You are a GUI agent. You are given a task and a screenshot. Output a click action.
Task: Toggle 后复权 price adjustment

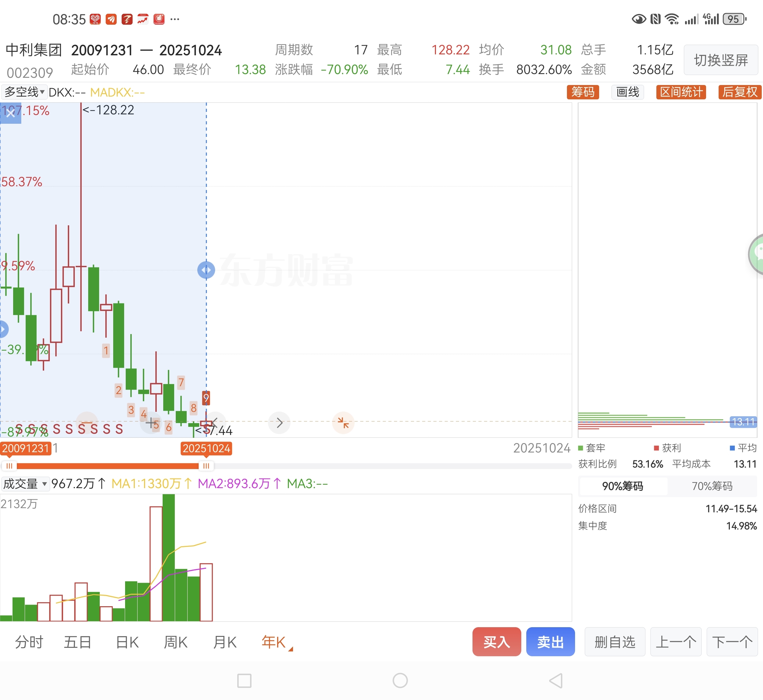[739, 92]
